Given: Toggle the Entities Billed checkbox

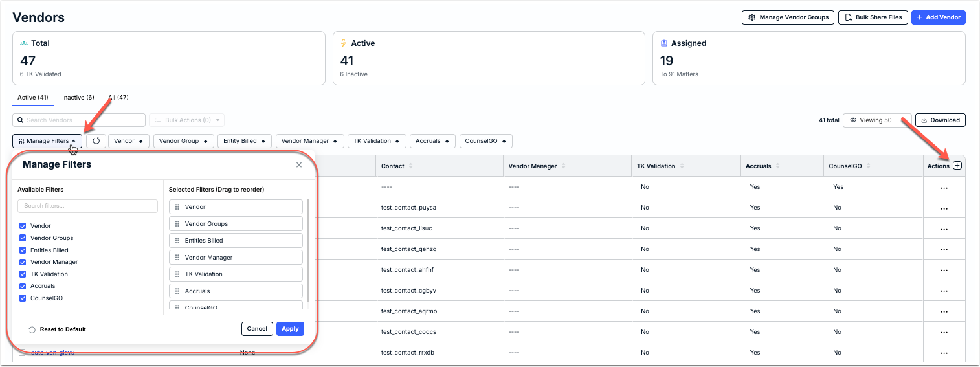Looking at the screenshot, I should point(23,250).
